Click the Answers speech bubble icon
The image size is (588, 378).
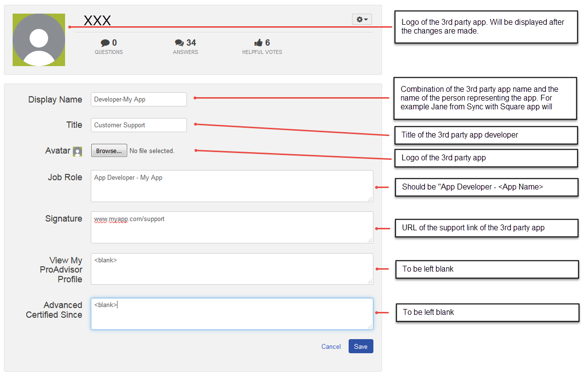[x=179, y=42]
